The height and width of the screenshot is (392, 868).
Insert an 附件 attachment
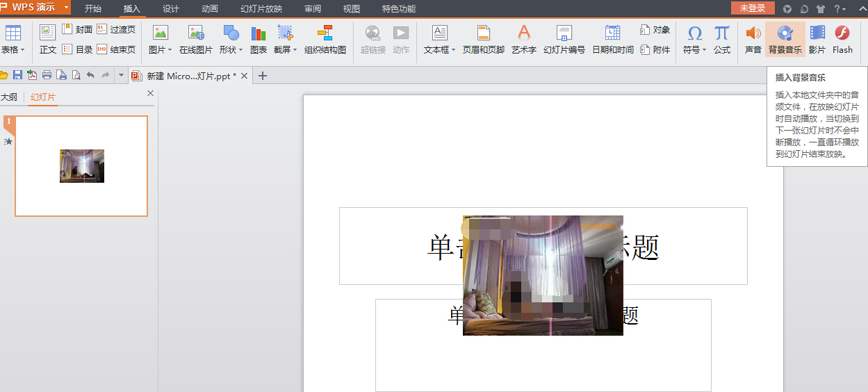(655, 49)
